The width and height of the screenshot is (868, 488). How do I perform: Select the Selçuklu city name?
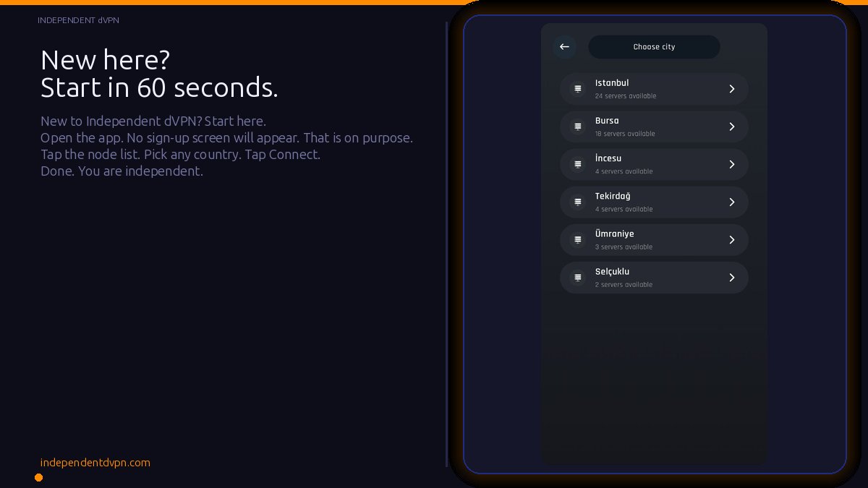coord(612,272)
